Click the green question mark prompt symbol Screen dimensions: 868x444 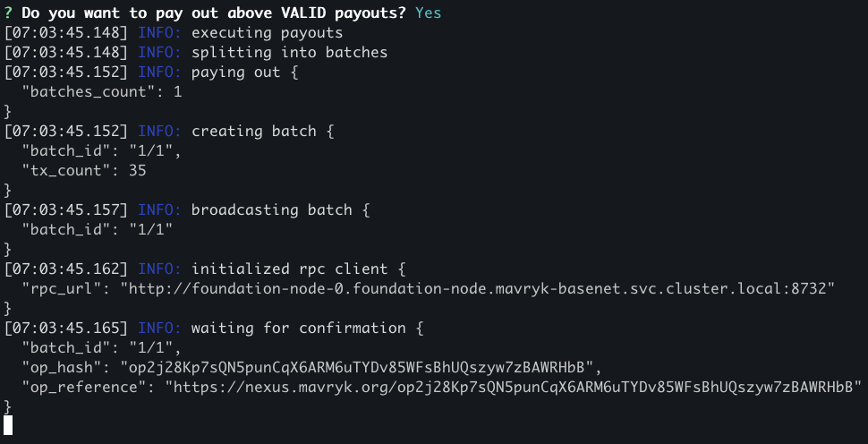(x=8, y=13)
